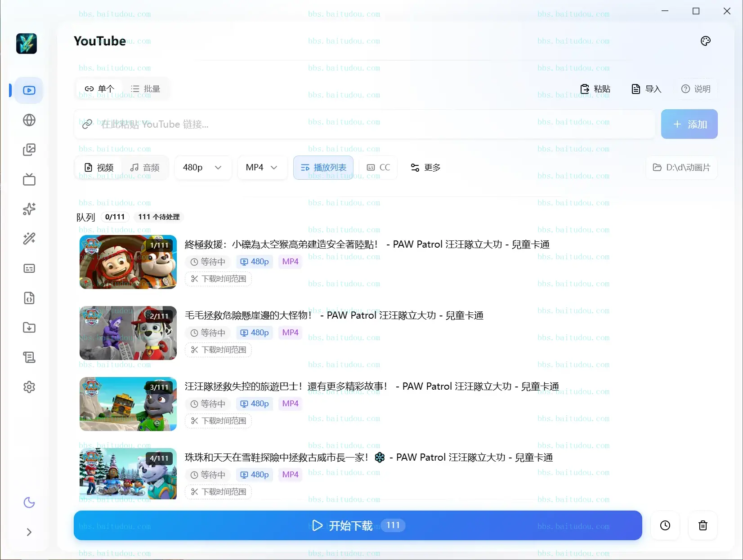
Task: Open the globe browser sidebar icon
Action: click(x=29, y=120)
